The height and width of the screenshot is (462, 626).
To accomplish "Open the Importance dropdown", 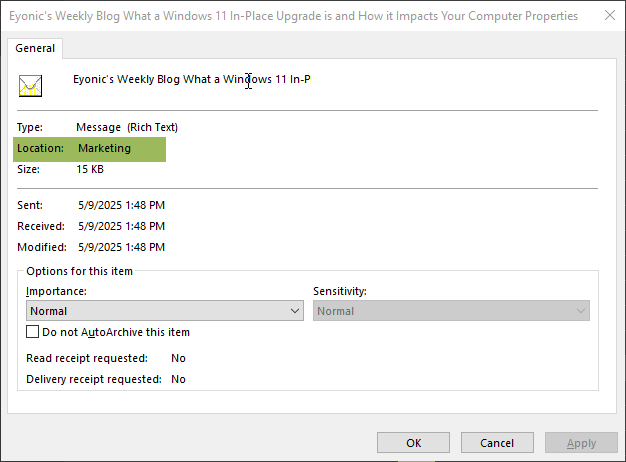I will click(164, 311).
